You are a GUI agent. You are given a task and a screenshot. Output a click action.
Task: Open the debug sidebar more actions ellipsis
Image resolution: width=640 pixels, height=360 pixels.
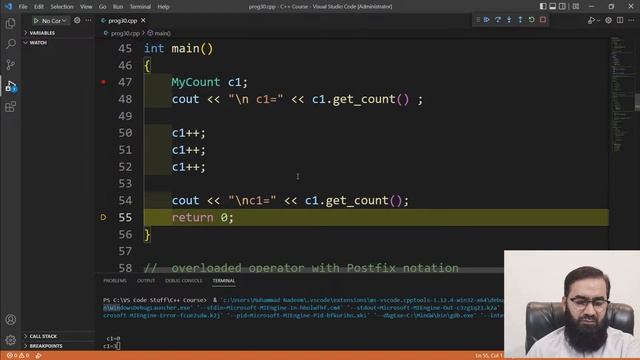(88, 20)
